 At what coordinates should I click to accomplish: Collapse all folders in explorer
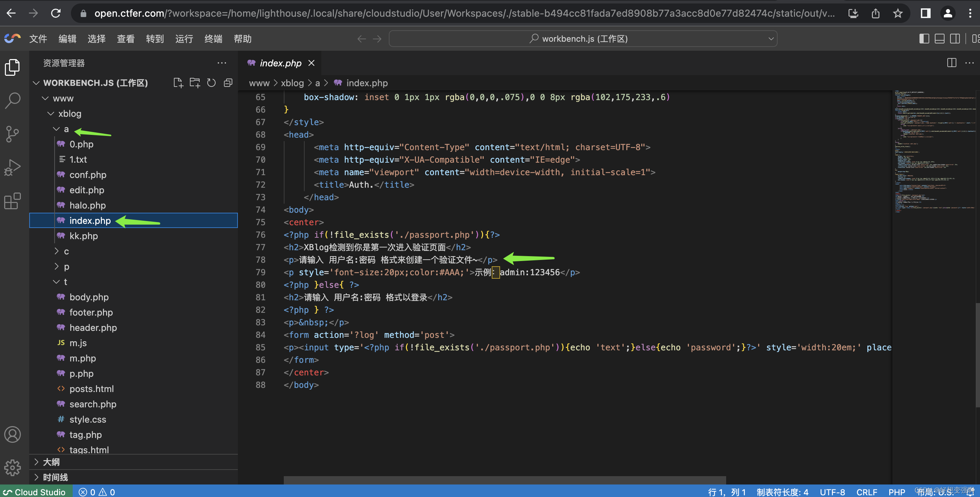tap(228, 83)
